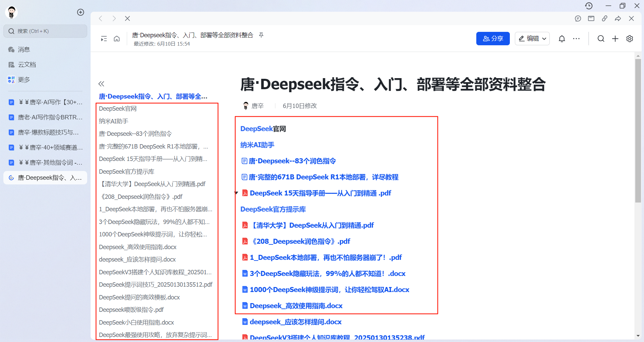
Task: Open sidebar doc 唐辛·其他指令词
Action: 45,163
